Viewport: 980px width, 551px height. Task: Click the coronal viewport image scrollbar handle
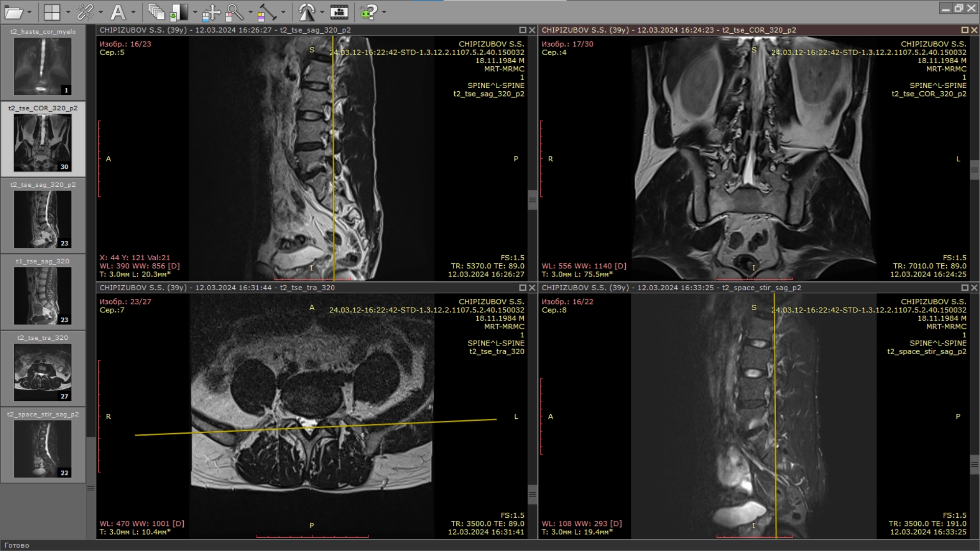click(x=974, y=170)
